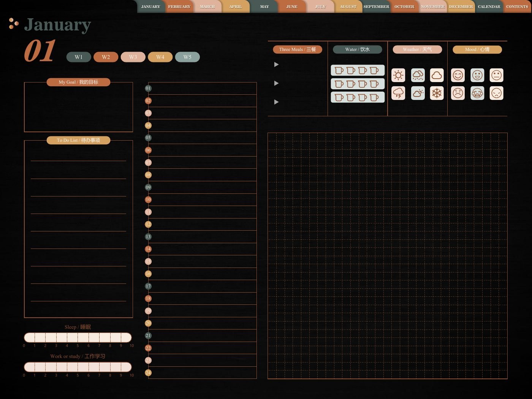Pick the neutral face mood icon
532x399 pixels.
pyautogui.click(x=497, y=75)
